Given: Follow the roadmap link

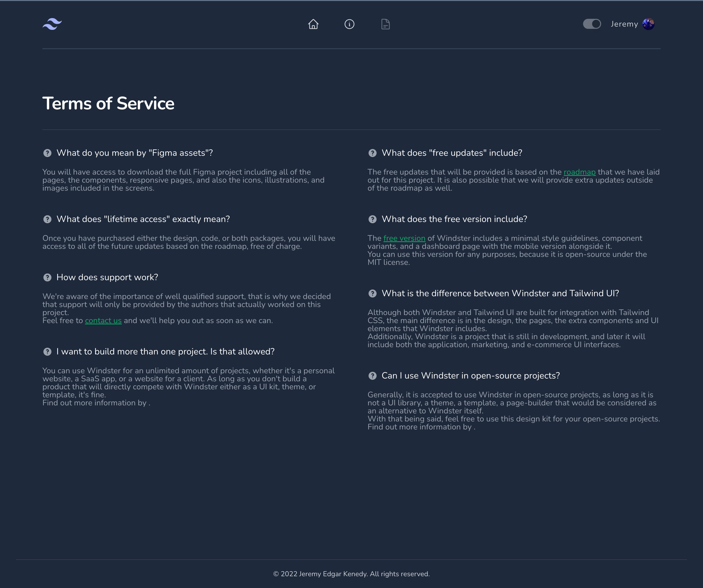Looking at the screenshot, I should [580, 172].
